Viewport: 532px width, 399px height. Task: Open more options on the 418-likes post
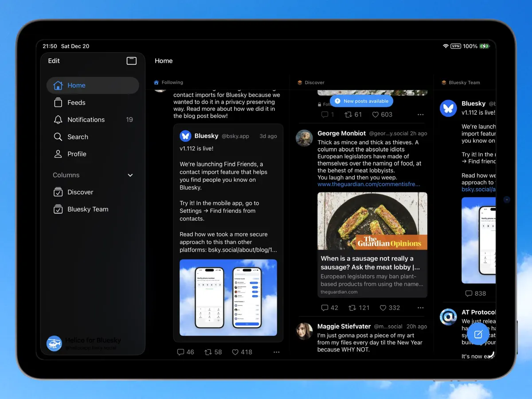coord(277,352)
